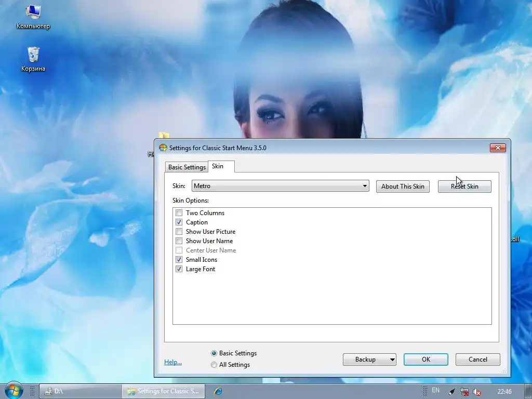Select the Skin tab
This screenshot has height=399, width=532.
tap(221, 166)
